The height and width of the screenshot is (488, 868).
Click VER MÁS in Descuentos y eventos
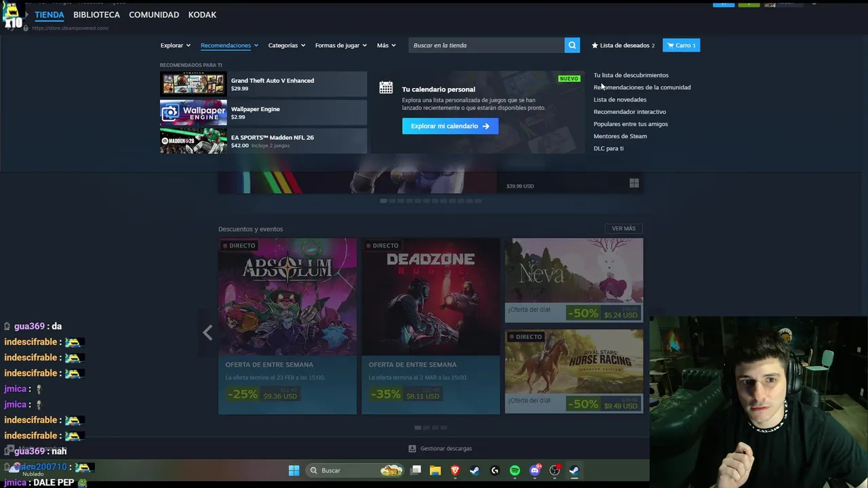pos(623,228)
